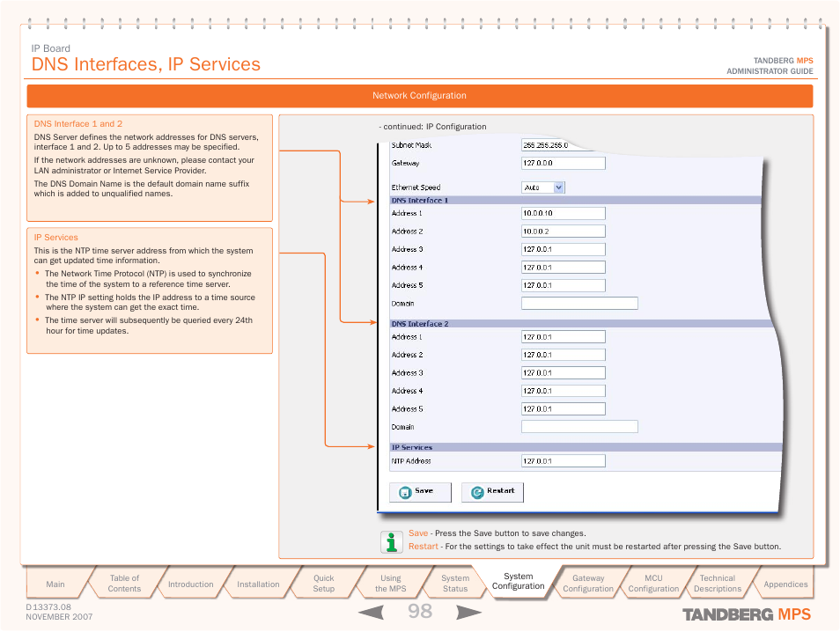Click DNS Interface 1 Address 3 field
Image resolution: width=840 pixels, height=632 pixels.
(x=563, y=249)
